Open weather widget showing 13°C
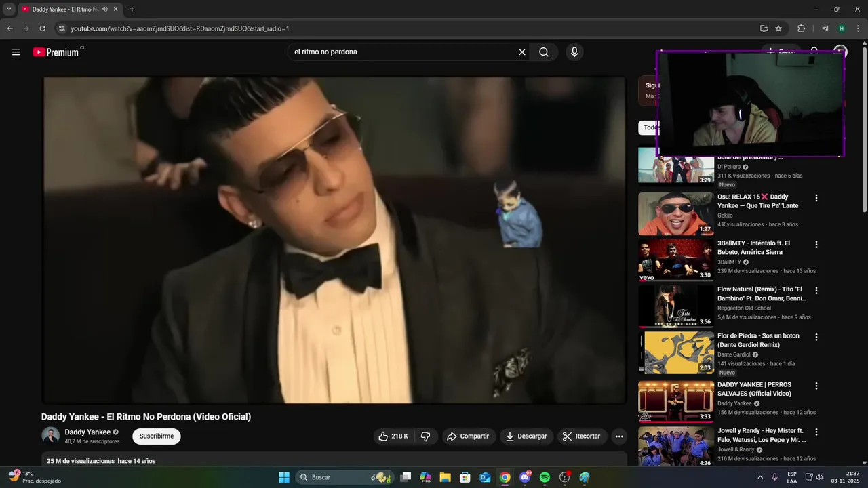The width and height of the screenshot is (868, 488). (34, 477)
